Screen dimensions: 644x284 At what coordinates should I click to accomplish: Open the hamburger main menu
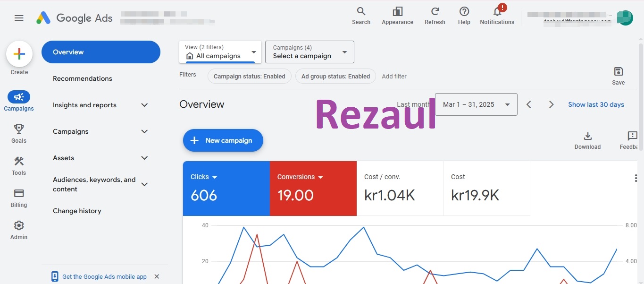[x=19, y=18]
